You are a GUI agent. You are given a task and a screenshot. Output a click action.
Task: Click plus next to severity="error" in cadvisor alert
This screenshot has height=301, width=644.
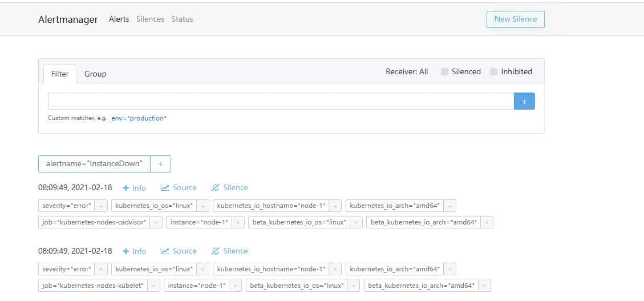tap(102, 206)
